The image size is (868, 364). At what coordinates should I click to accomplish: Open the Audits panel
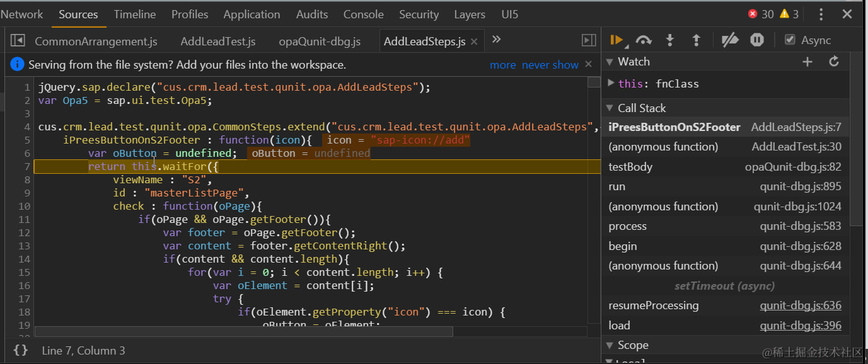point(312,14)
